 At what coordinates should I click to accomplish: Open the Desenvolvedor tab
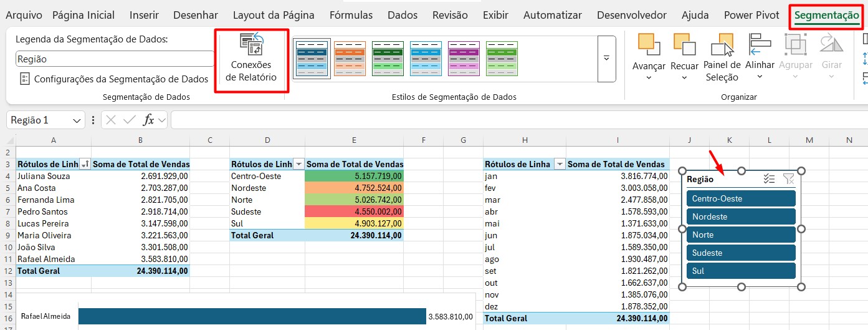632,15
